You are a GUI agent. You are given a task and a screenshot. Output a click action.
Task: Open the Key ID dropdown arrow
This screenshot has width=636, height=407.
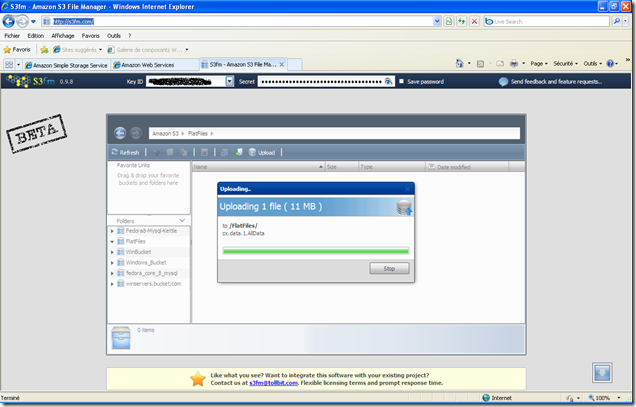click(x=230, y=81)
